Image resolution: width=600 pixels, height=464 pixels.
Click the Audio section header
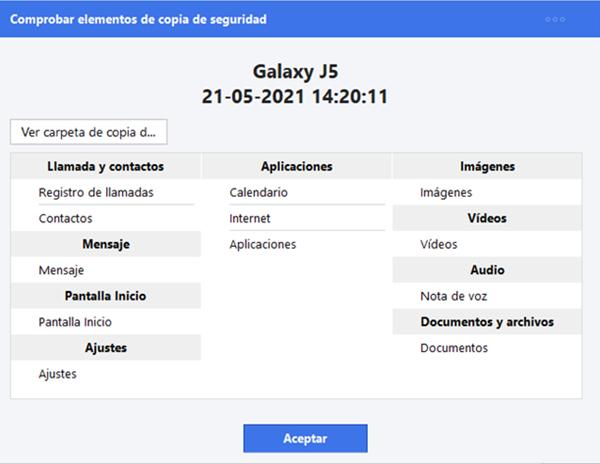pyautogui.click(x=487, y=270)
